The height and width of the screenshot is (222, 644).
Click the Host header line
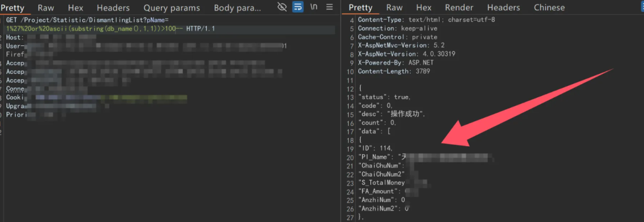[51, 38]
